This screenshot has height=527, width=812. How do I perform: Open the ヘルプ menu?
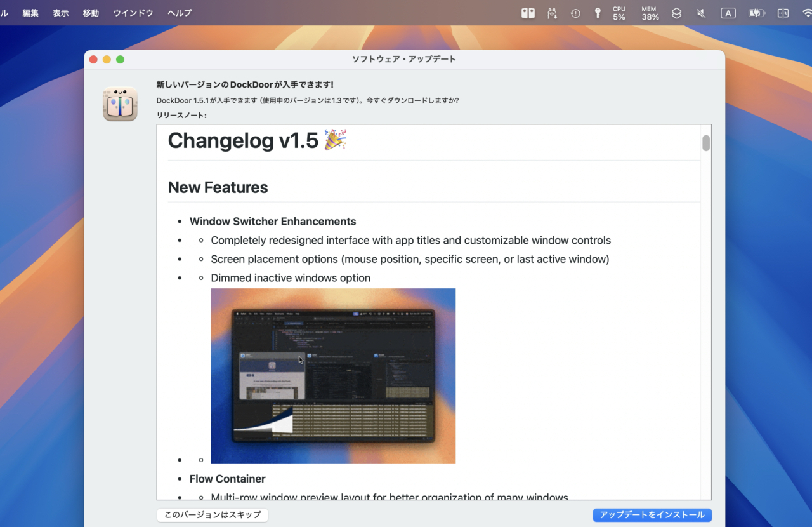click(x=180, y=13)
